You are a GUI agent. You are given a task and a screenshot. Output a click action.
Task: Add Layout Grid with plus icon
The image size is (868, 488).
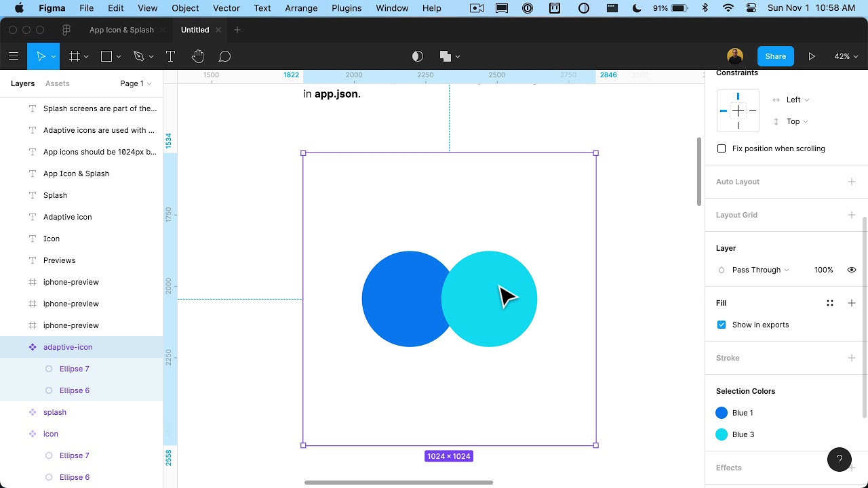coord(852,215)
